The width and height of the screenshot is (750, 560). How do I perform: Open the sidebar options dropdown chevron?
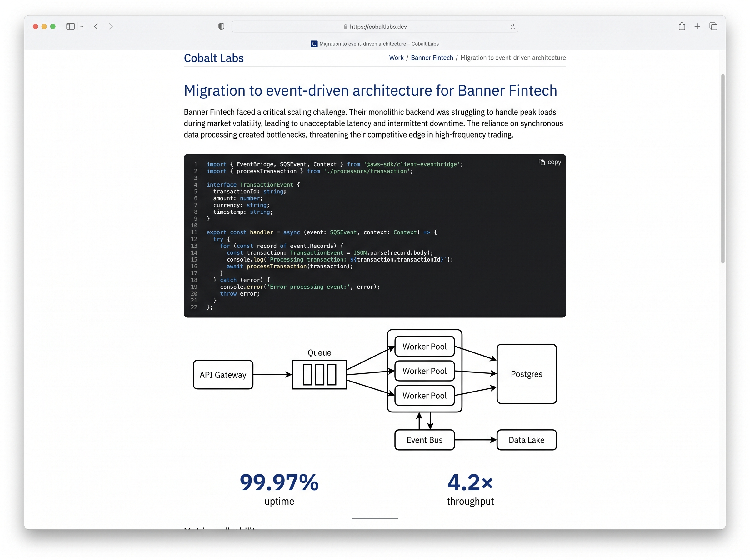coord(82,27)
